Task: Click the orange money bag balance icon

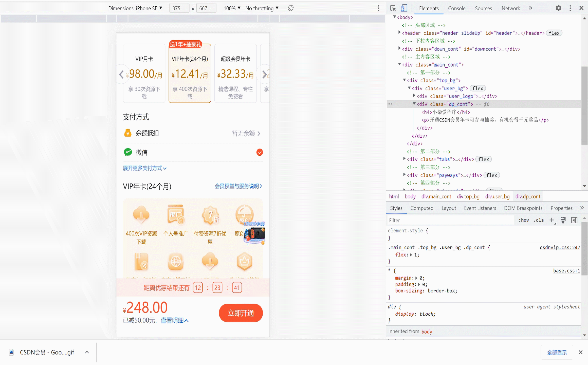Action: (x=128, y=133)
